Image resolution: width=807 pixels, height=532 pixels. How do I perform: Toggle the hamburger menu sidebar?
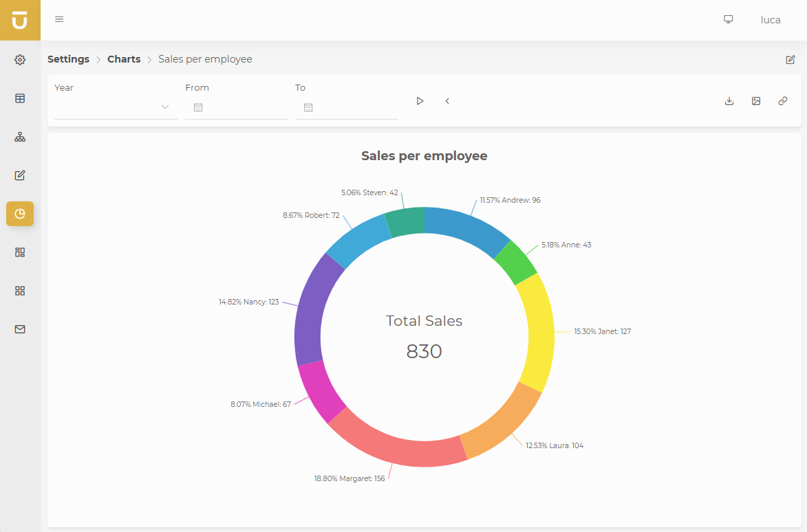(59, 19)
